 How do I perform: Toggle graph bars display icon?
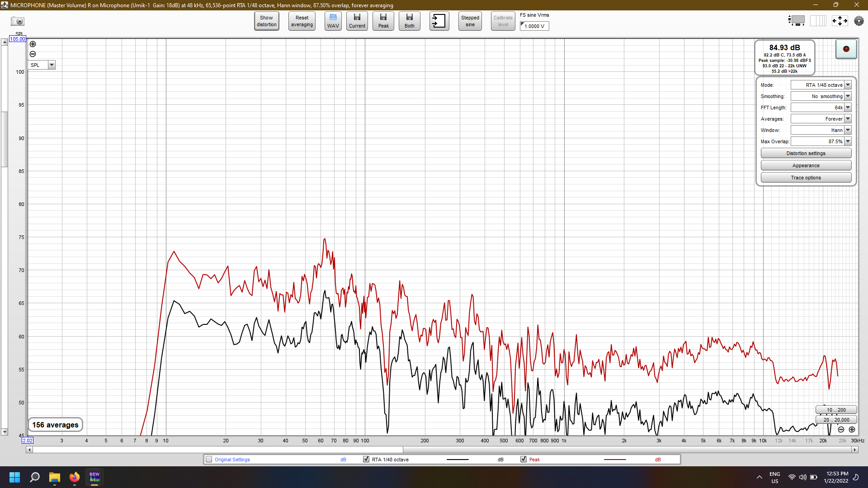pos(818,21)
